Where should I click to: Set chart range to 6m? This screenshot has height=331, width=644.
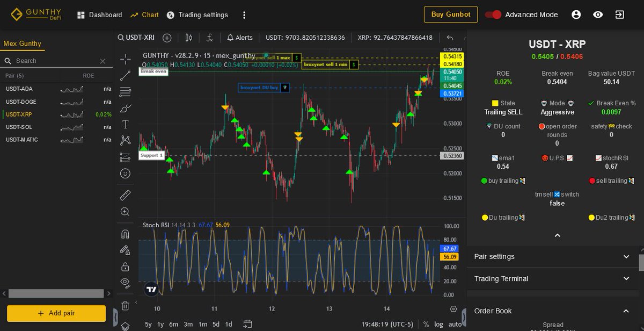(x=173, y=324)
